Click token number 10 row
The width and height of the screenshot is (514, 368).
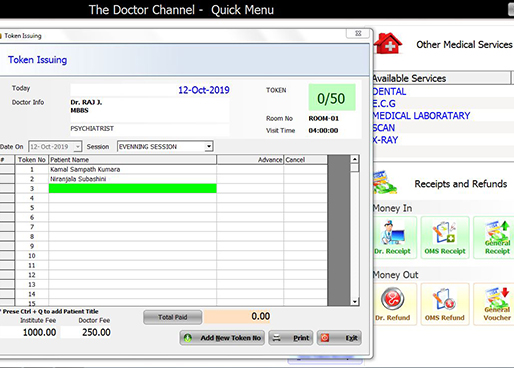(32, 256)
